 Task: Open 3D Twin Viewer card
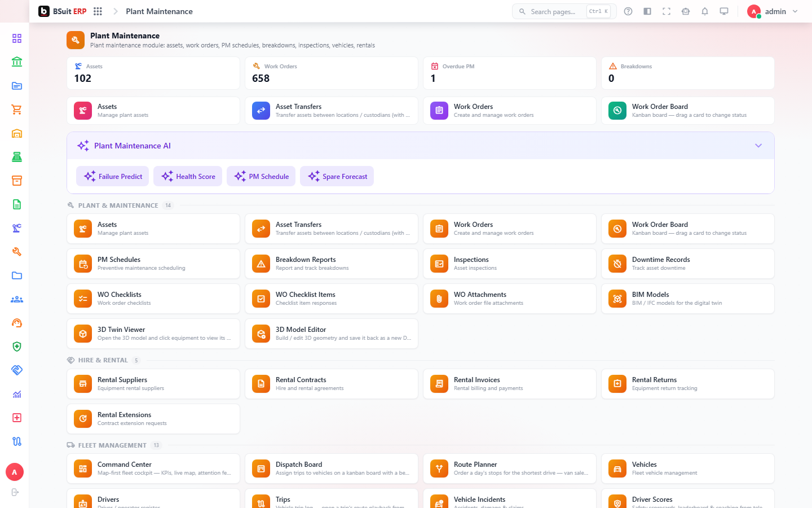[153, 334]
